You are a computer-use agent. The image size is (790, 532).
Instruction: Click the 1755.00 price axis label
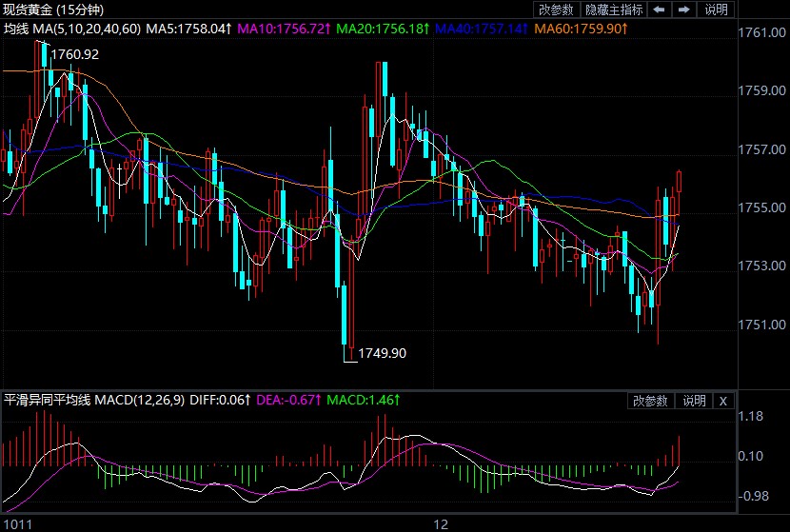(x=761, y=207)
